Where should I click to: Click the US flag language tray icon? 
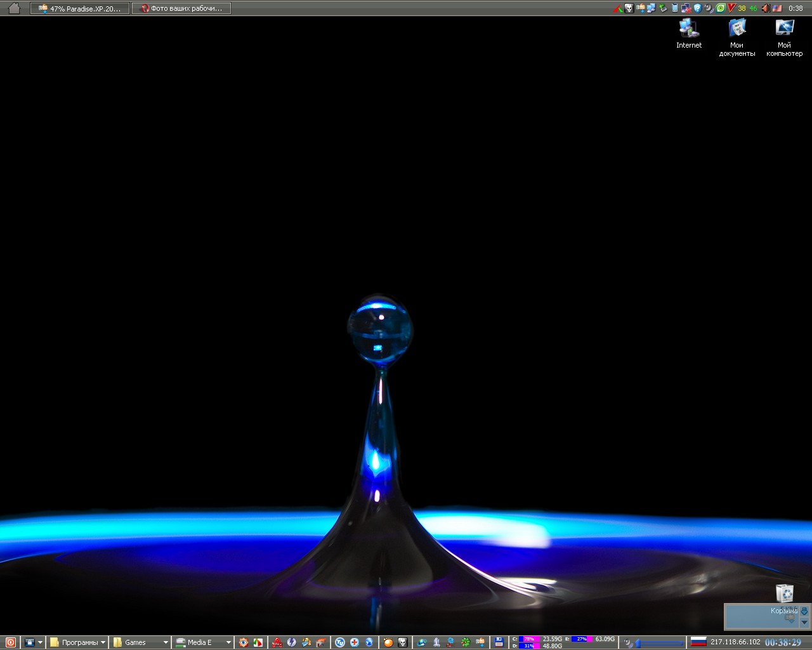(777, 8)
